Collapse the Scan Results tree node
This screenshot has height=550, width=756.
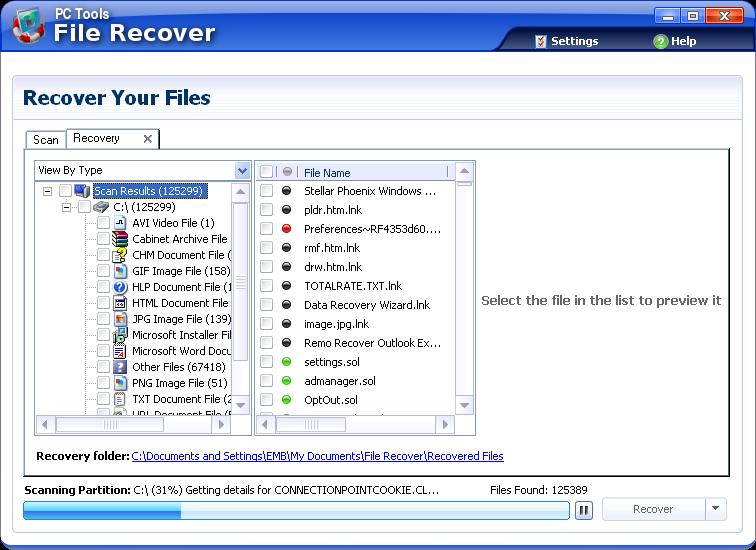47,191
